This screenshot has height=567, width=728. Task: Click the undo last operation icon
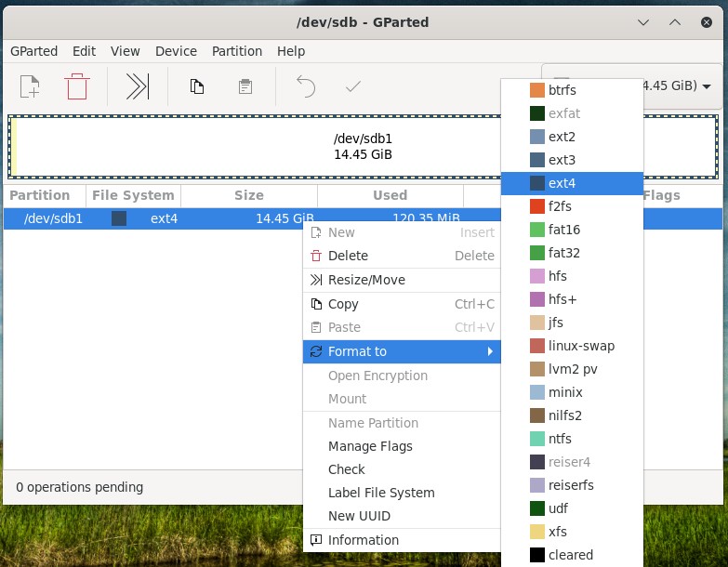[306, 87]
